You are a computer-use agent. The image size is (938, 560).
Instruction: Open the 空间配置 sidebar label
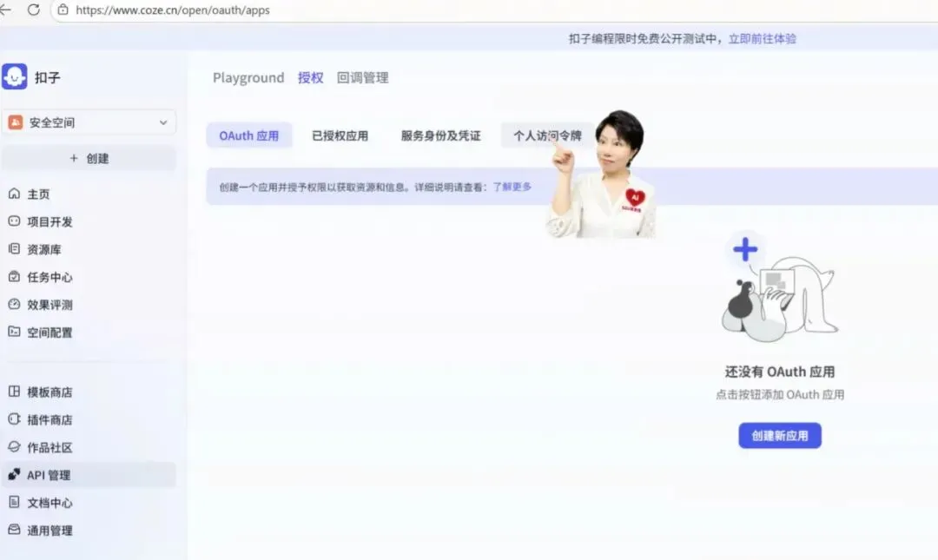(x=50, y=332)
